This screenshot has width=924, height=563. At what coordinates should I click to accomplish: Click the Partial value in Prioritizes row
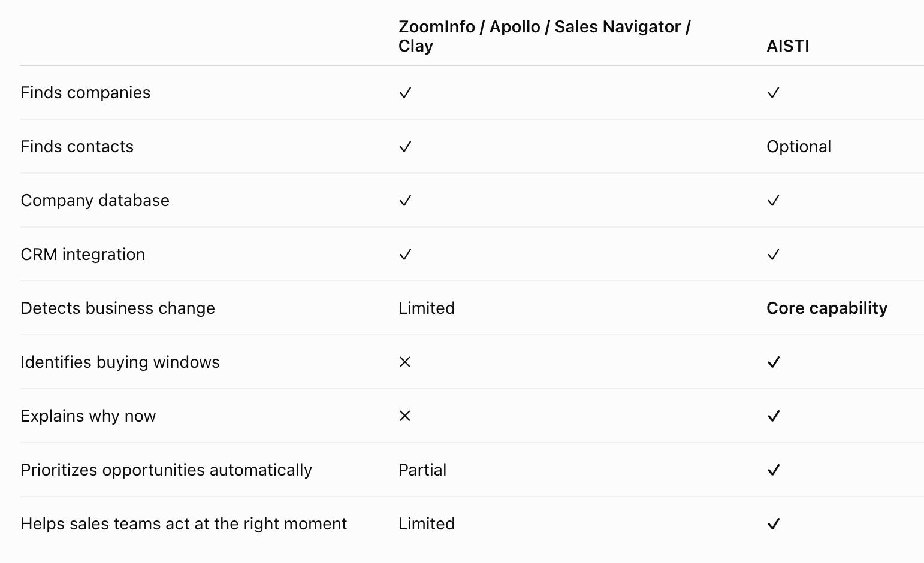(x=422, y=470)
